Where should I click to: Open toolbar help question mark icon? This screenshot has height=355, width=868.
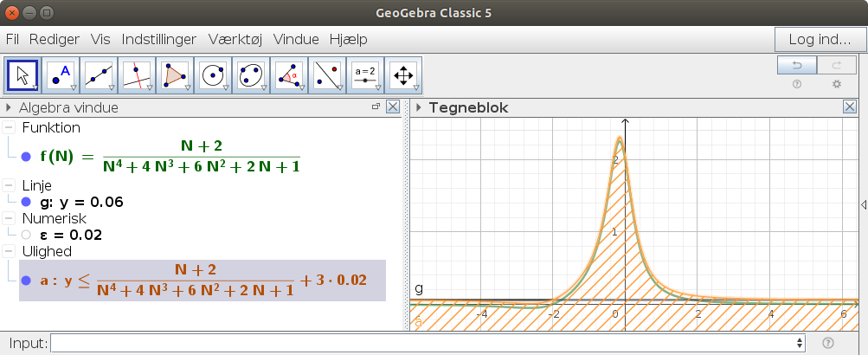[796, 84]
